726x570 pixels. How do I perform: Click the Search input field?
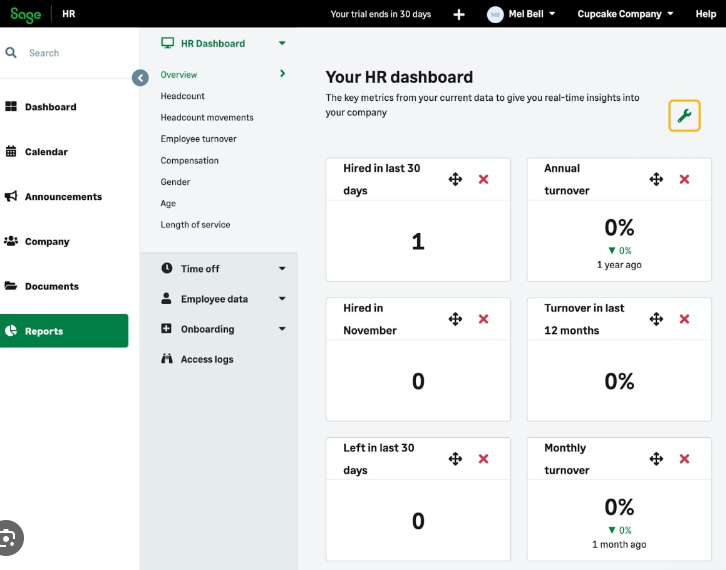(70, 53)
